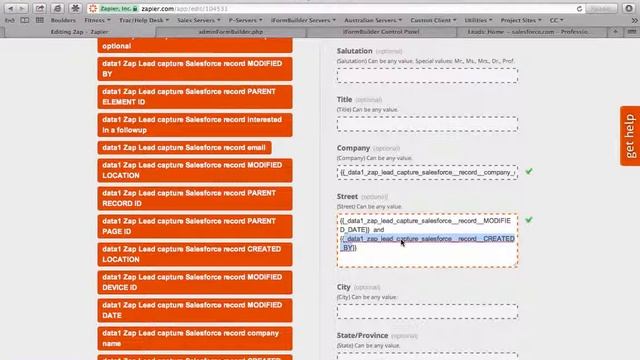The height and width of the screenshot is (360, 640).
Task: Click the print icon in the toolbar
Action: 58,8
